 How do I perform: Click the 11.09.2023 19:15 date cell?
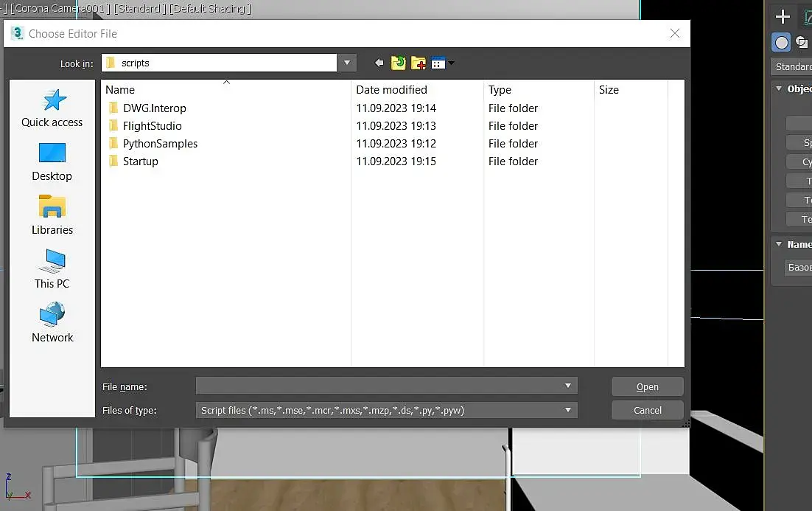tap(396, 161)
